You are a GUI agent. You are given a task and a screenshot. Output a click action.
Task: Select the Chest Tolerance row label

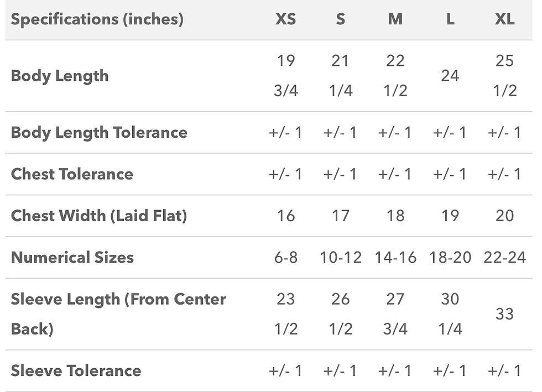[72, 174]
